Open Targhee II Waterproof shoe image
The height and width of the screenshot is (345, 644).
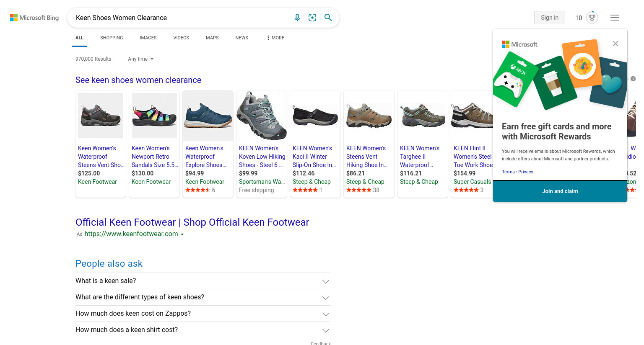click(x=423, y=116)
